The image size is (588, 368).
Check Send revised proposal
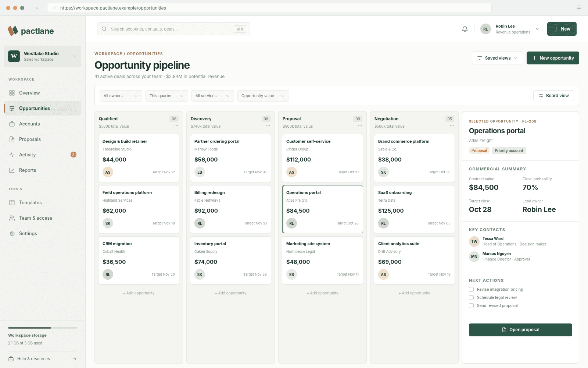click(471, 306)
